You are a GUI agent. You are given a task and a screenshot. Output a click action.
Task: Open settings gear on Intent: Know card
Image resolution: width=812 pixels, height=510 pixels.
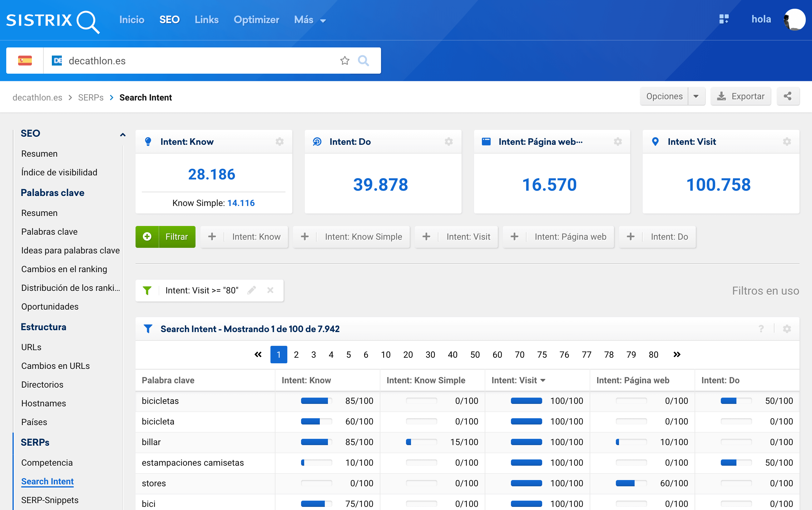pyautogui.click(x=280, y=142)
